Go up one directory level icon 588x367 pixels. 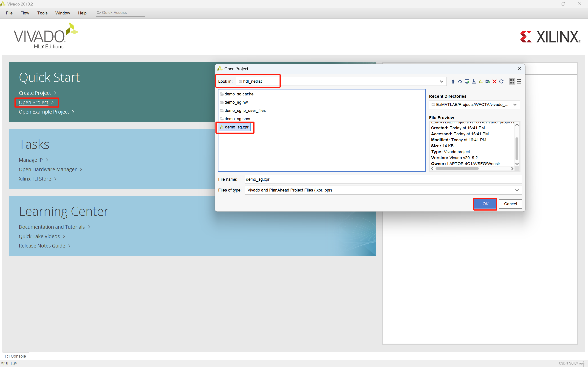tap(453, 82)
